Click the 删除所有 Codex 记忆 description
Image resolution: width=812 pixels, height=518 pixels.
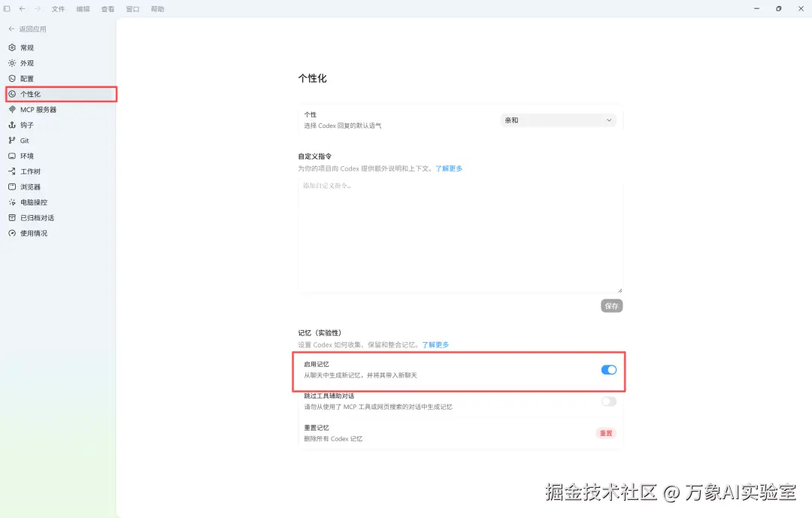point(333,439)
